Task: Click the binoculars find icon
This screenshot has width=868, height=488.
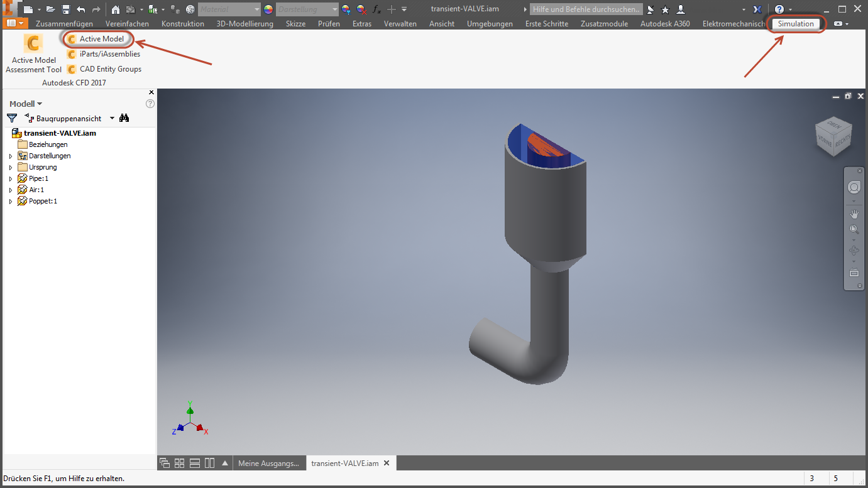Action: click(x=124, y=118)
